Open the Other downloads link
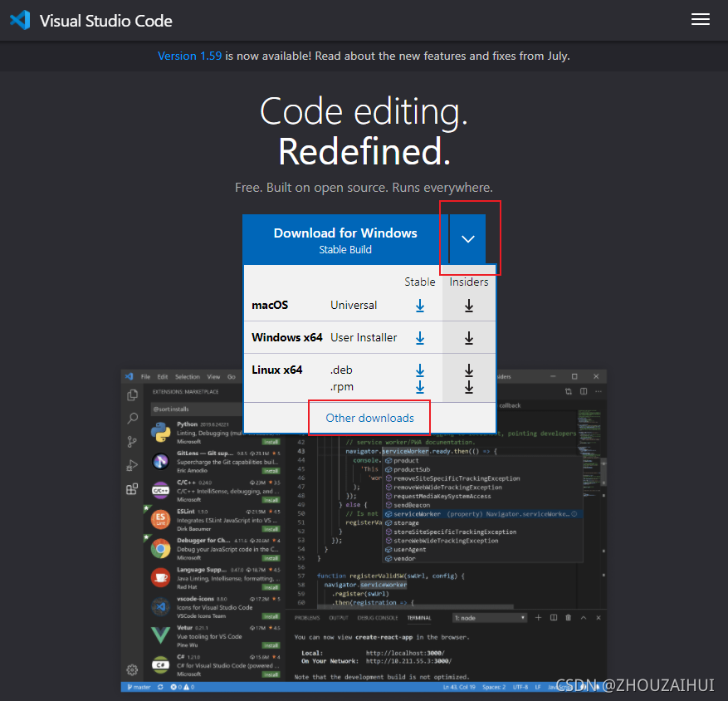This screenshot has height=701, width=728. pyautogui.click(x=369, y=418)
